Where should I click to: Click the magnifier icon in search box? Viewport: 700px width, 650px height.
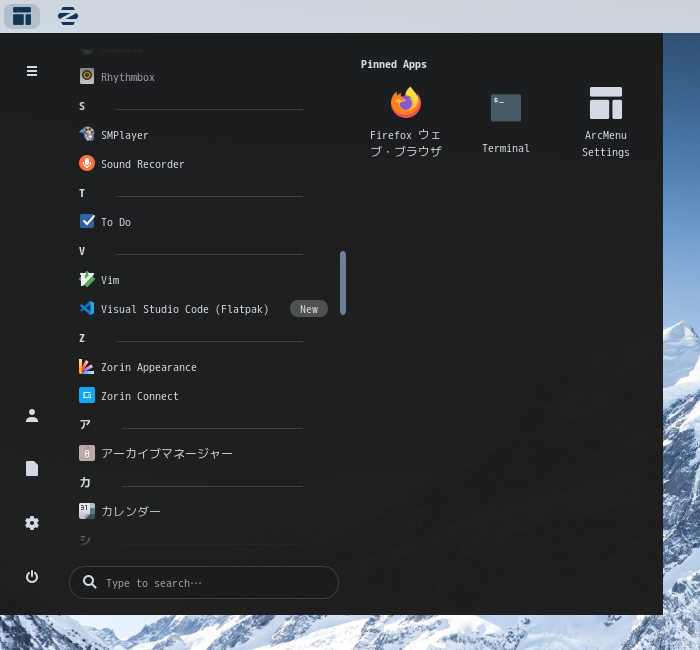pyautogui.click(x=89, y=582)
